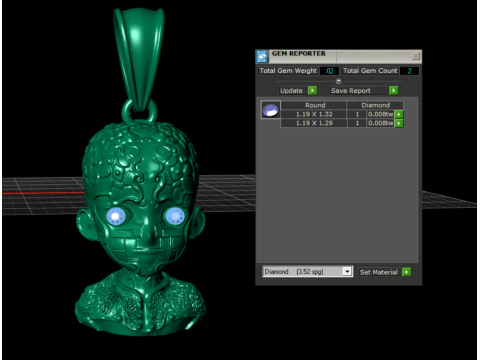Click the Update button label

(291, 91)
